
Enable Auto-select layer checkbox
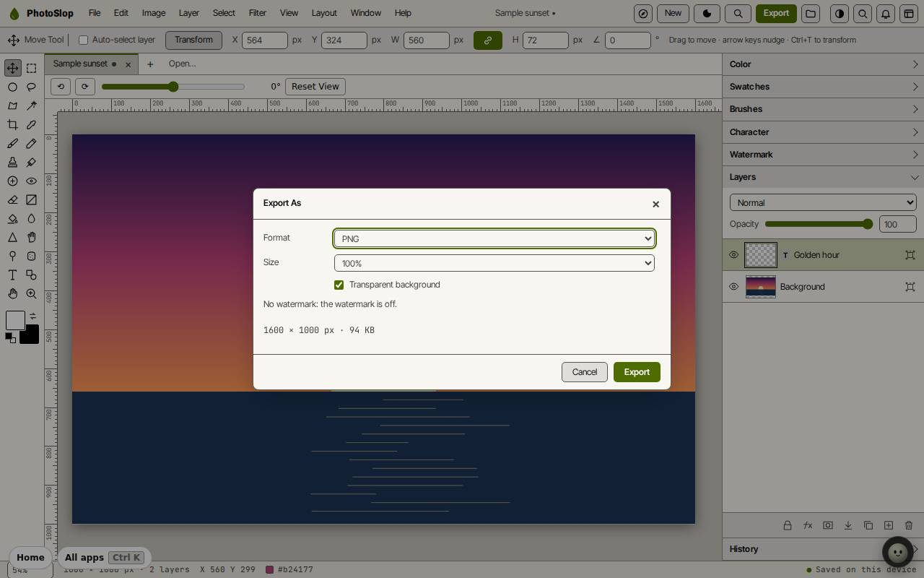[x=83, y=40]
